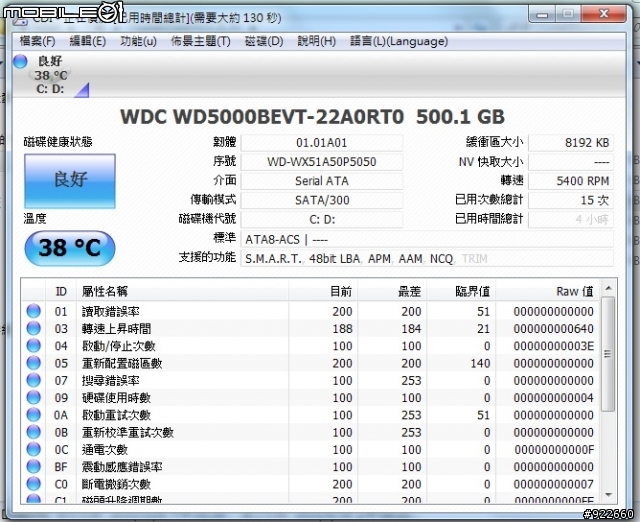The image size is (640, 522).
Task: Click the status circle for attribute 04
Action: click(33, 346)
